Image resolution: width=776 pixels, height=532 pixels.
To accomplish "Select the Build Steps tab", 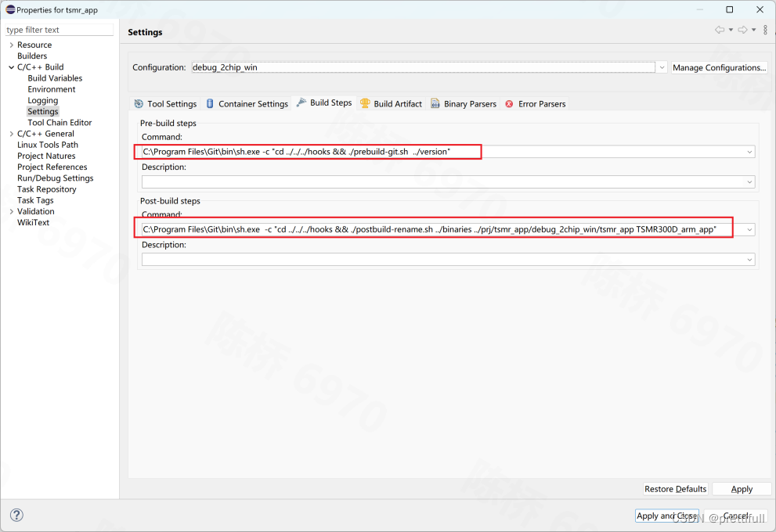I will pyautogui.click(x=324, y=102).
